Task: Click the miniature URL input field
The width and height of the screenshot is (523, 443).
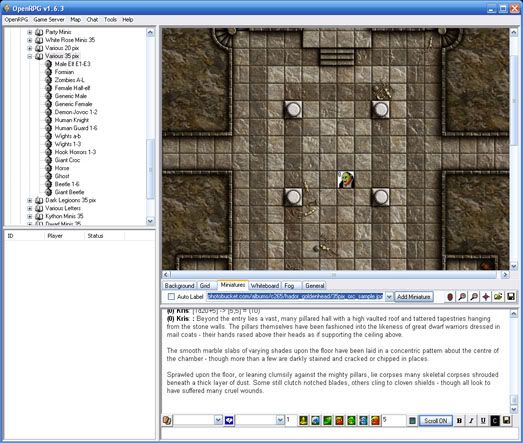Action: point(296,297)
